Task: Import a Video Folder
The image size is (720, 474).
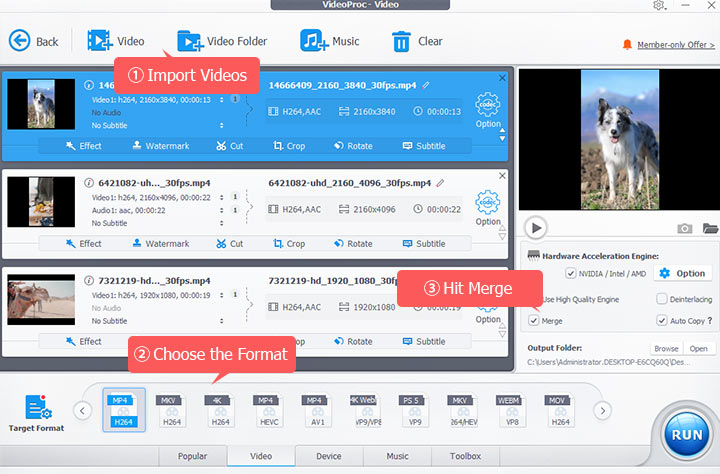Action: [x=222, y=41]
